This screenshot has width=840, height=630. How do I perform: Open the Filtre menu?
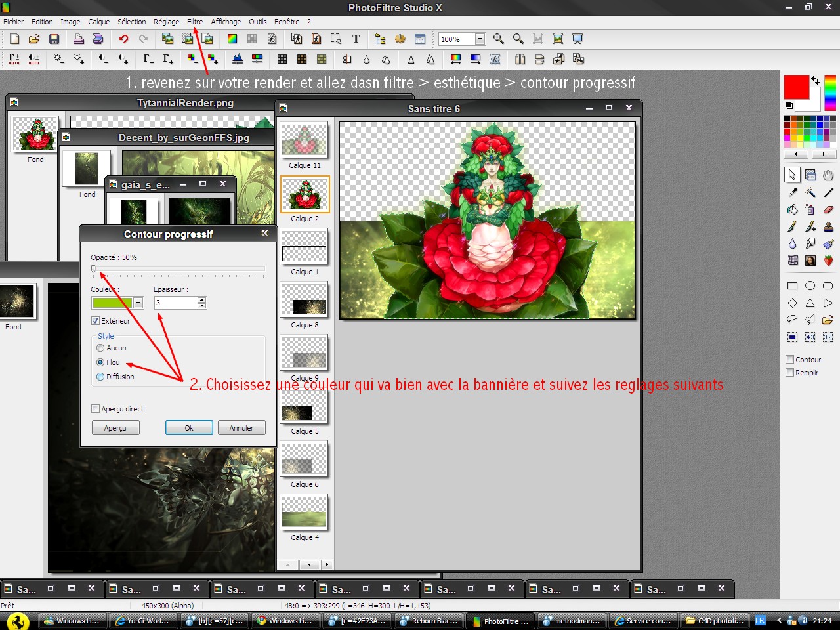(x=195, y=22)
